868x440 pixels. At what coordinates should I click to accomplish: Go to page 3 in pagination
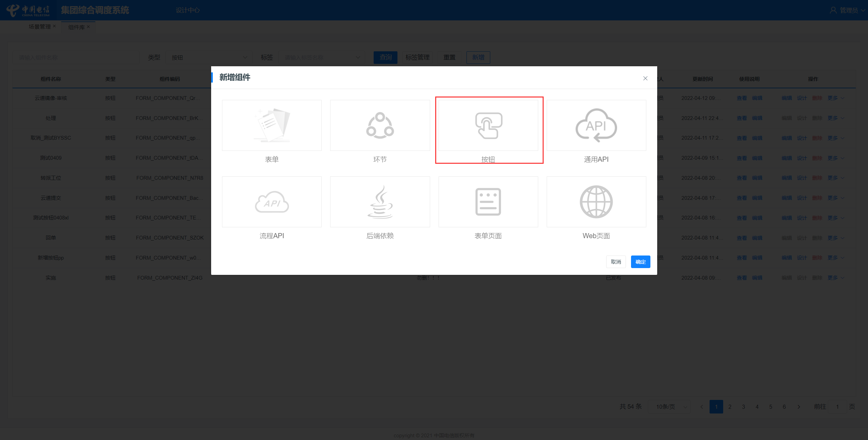click(x=743, y=407)
